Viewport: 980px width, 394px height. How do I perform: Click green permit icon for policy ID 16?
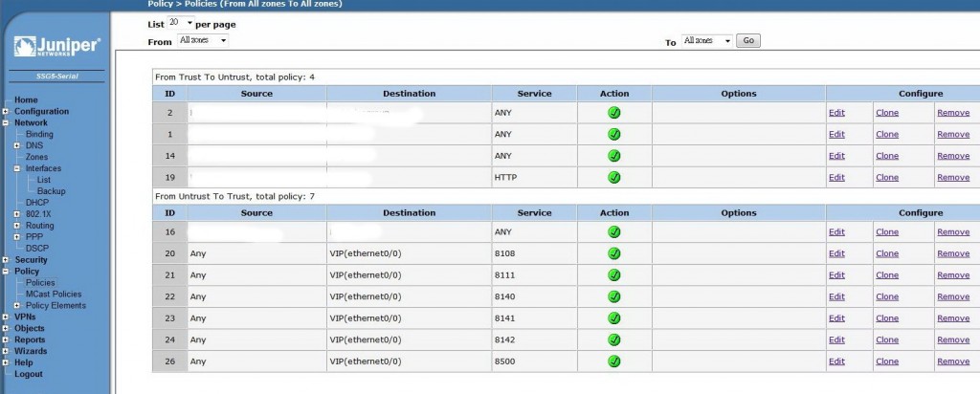pos(613,231)
